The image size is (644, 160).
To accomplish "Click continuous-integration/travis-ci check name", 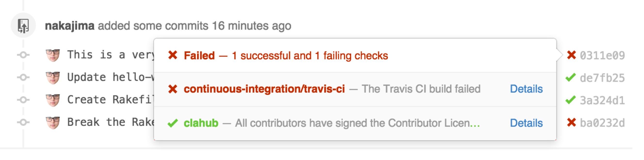I will (x=264, y=89).
